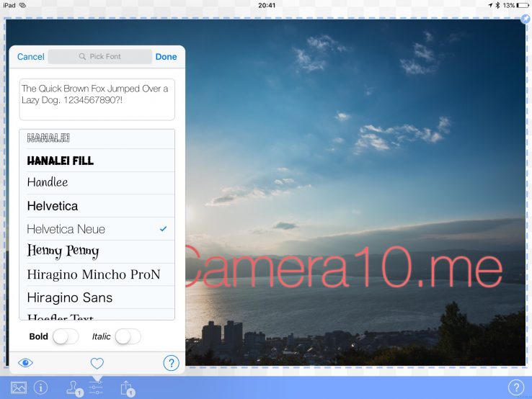Tap the pin handle at canvas corner

click(x=526, y=19)
